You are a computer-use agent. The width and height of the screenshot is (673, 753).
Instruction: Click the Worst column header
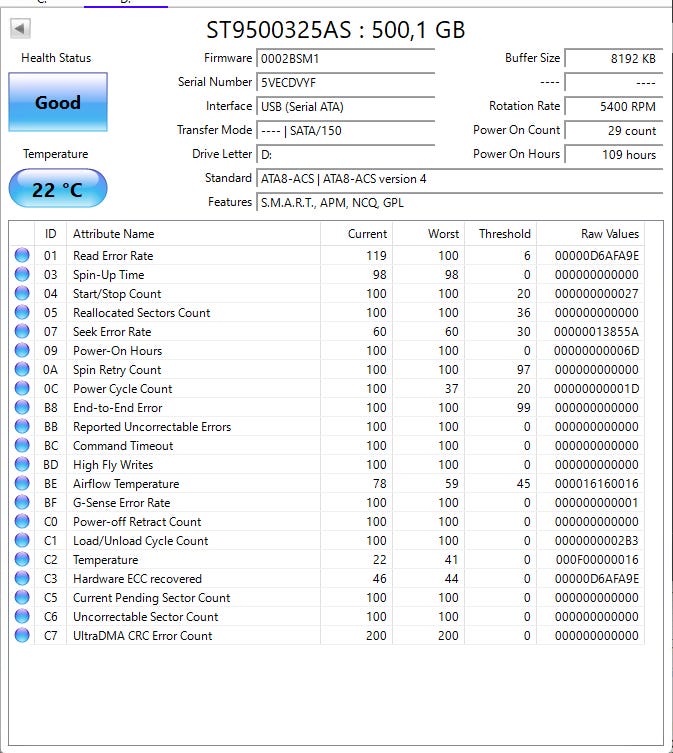[428, 234]
